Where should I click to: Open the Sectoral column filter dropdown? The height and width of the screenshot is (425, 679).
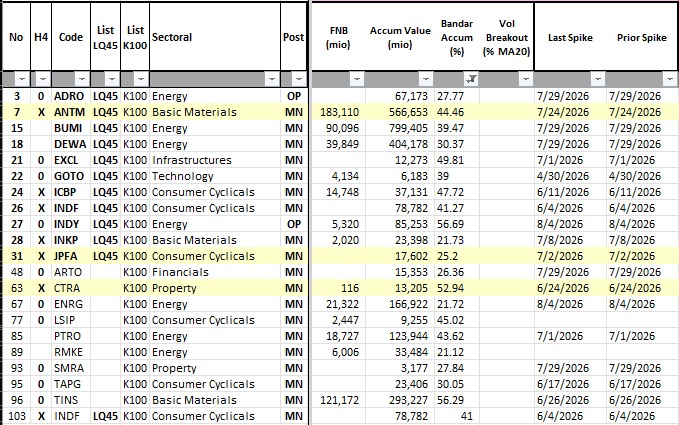point(272,79)
